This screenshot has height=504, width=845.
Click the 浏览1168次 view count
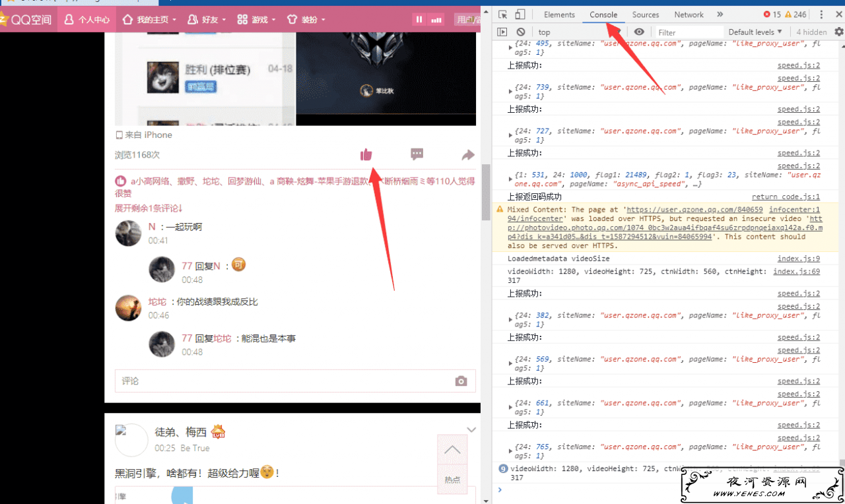point(137,155)
